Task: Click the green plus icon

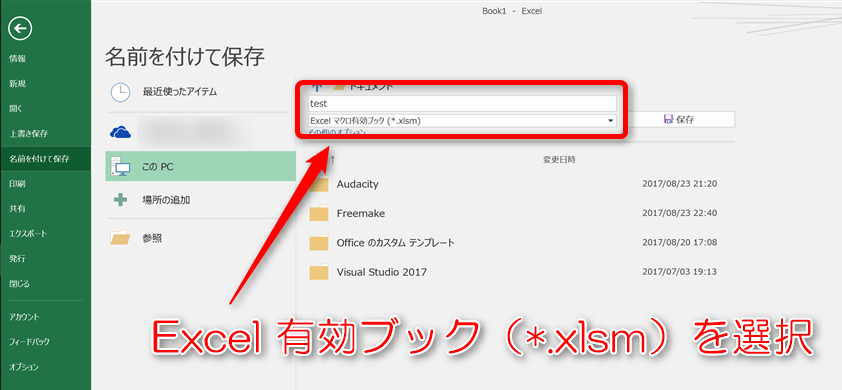Action: pos(120,200)
